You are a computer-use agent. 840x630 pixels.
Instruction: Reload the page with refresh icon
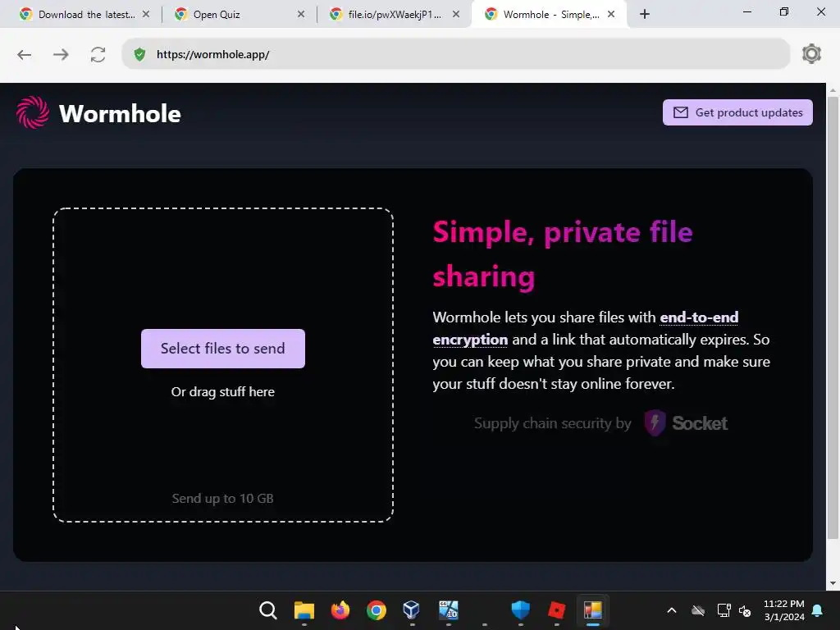click(x=98, y=55)
